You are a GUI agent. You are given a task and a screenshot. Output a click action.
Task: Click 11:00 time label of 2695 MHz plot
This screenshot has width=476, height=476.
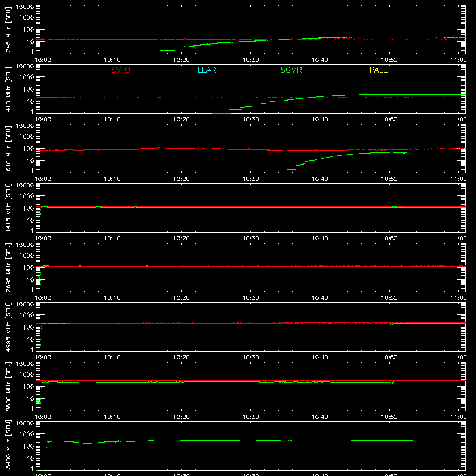458,298
